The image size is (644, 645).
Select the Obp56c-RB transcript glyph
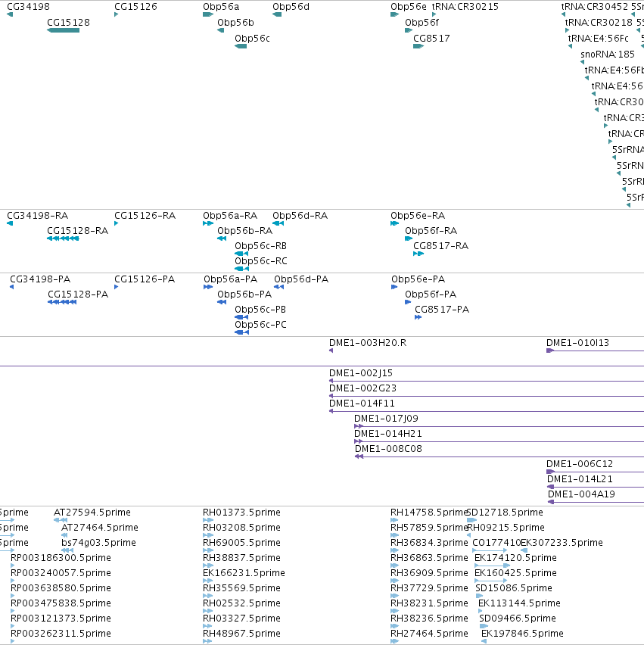coord(241,254)
